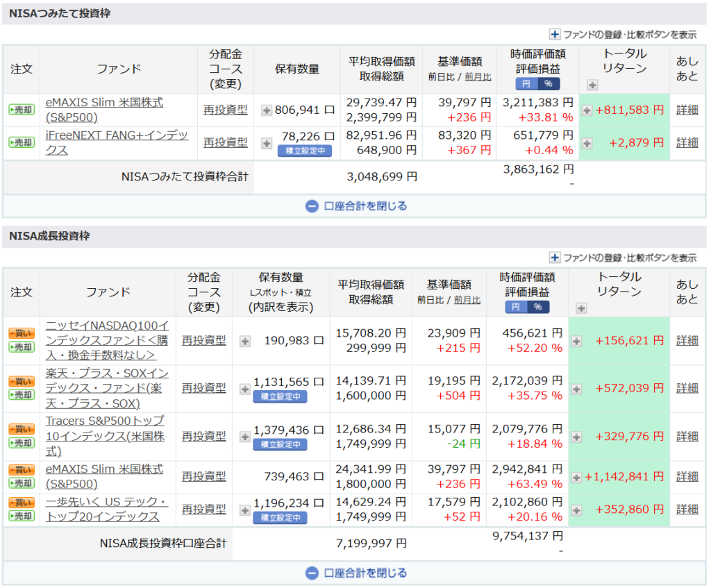Click plus icon beside +811,583円 total return
This screenshot has height=588, width=711.
(587, 110)
